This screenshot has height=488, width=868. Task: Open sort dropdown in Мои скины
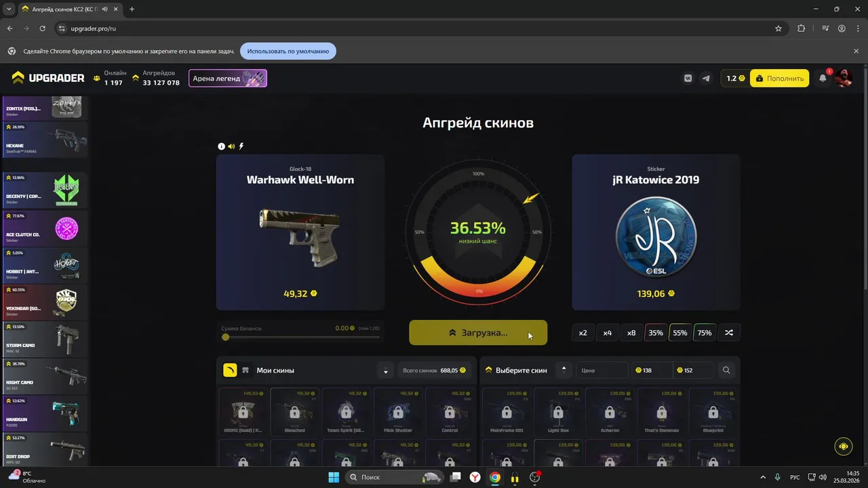pos(385,370)
